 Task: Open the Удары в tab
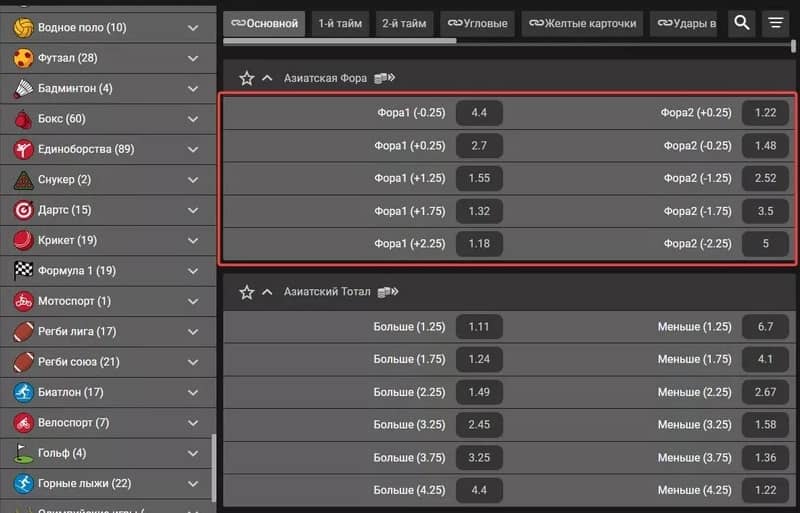pos(684,23)
